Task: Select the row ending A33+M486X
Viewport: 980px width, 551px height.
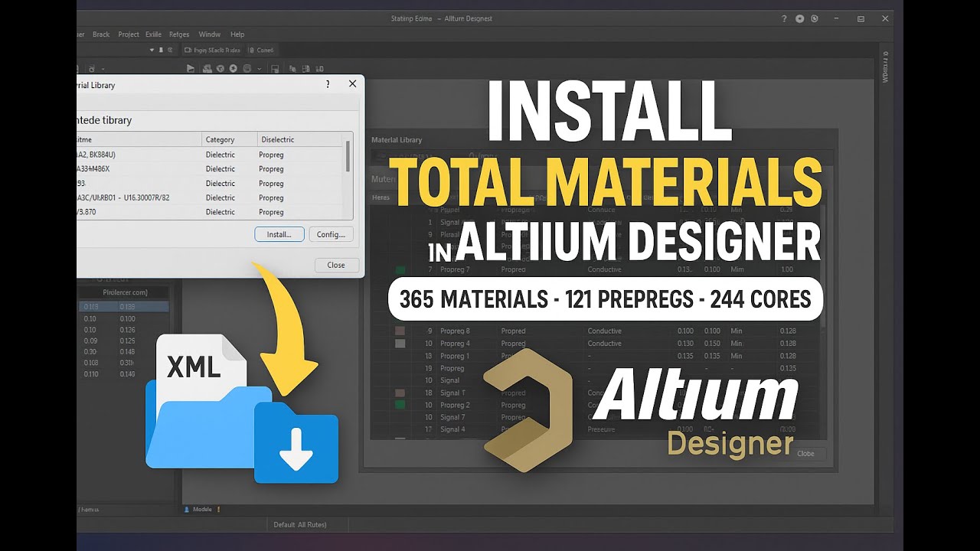Action: 211,169
